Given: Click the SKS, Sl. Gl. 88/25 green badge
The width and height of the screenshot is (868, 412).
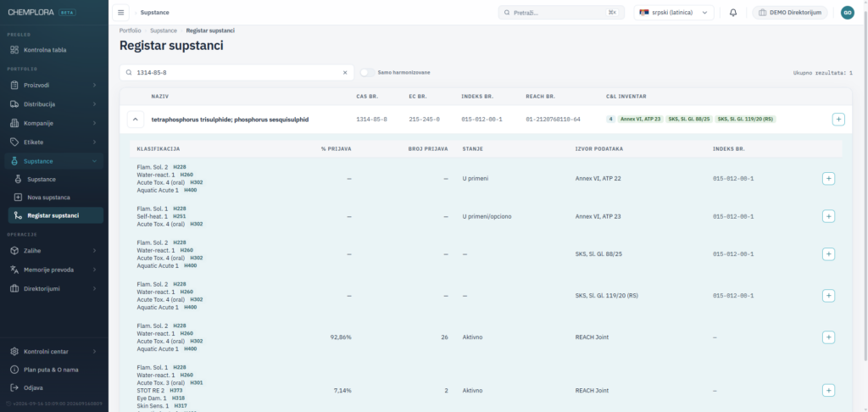Looking at the screenshot, I should (x=689, y=119).
